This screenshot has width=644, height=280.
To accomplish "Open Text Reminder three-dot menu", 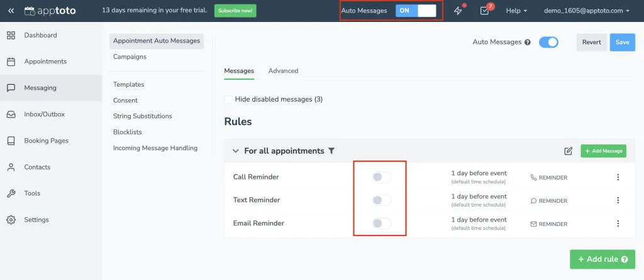I will [x=618, y=200].
